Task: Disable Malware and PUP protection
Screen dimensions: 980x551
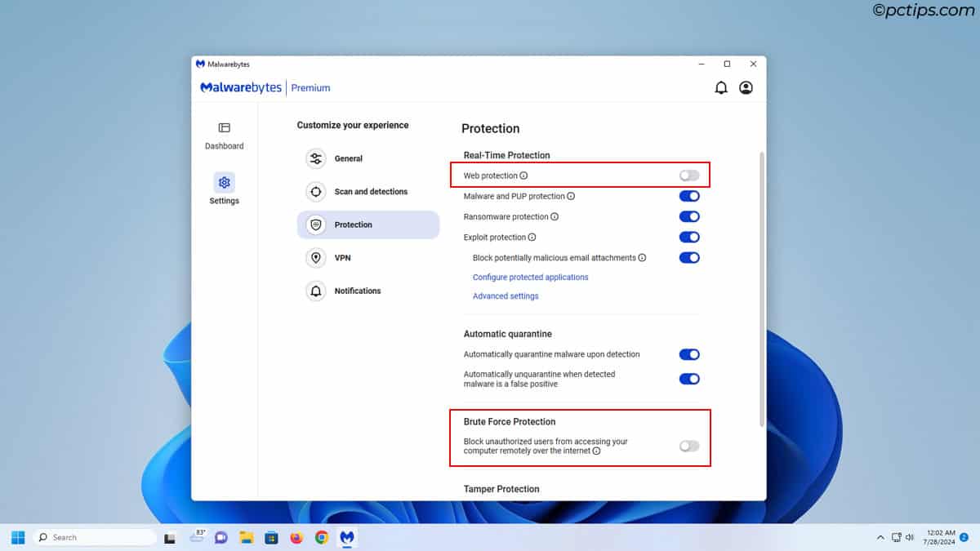Action: 688,196
